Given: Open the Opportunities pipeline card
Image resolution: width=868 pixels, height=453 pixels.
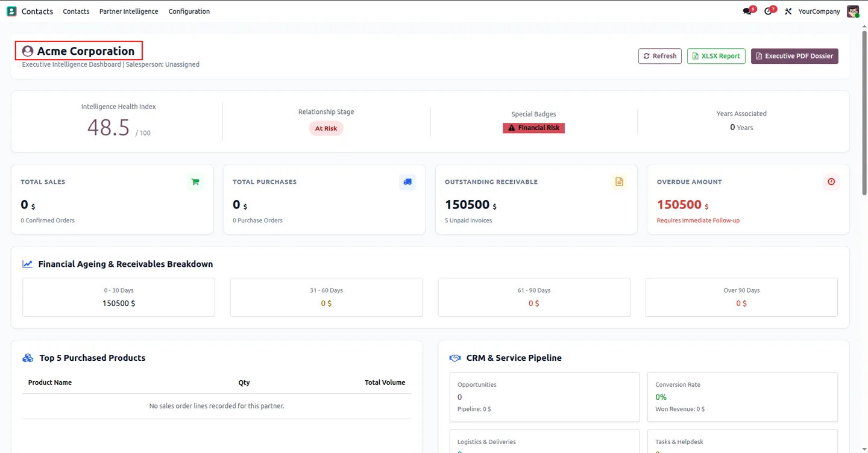Looking at the screenshot, I should [x=544, y=397].
